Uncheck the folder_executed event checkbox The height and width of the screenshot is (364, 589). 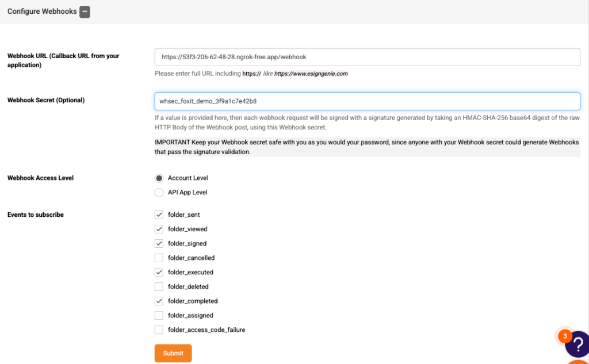click(159, 273)
